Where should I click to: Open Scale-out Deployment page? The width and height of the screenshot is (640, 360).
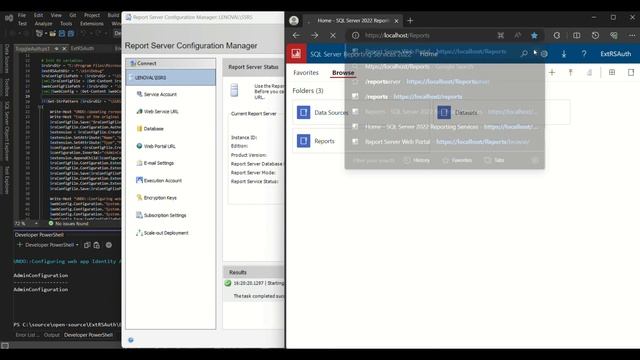coord(162,233)
